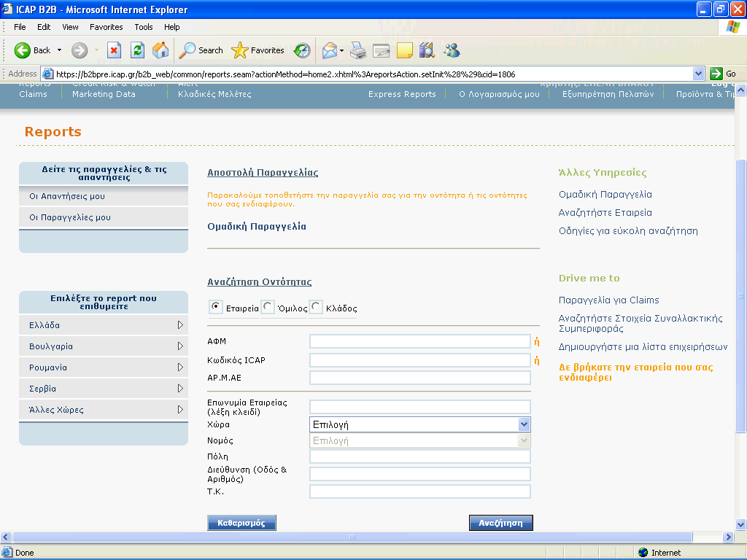Open Δημιουργήστε μια λίστα επιχειρήσεων link
The image size is (747, 560).
click(643, 346)
